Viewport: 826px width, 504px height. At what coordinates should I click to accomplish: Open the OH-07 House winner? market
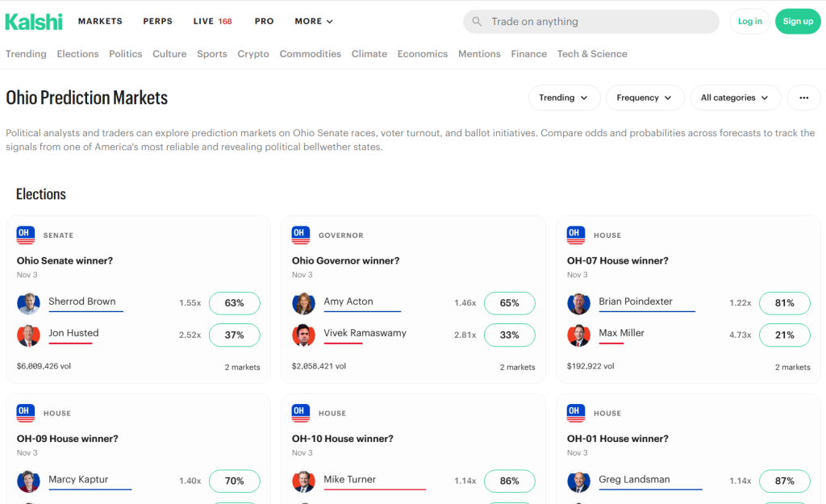coord(617,260)
